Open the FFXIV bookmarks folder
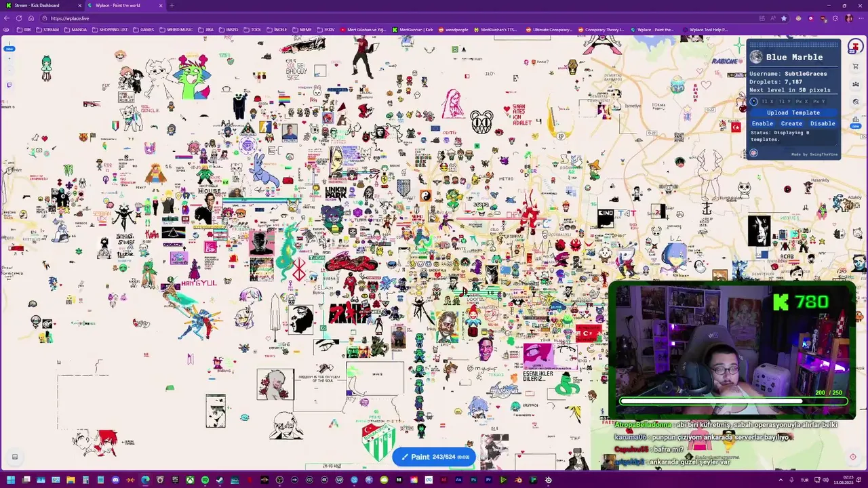This screenshot has width=868, height=488. pos(326,30)
